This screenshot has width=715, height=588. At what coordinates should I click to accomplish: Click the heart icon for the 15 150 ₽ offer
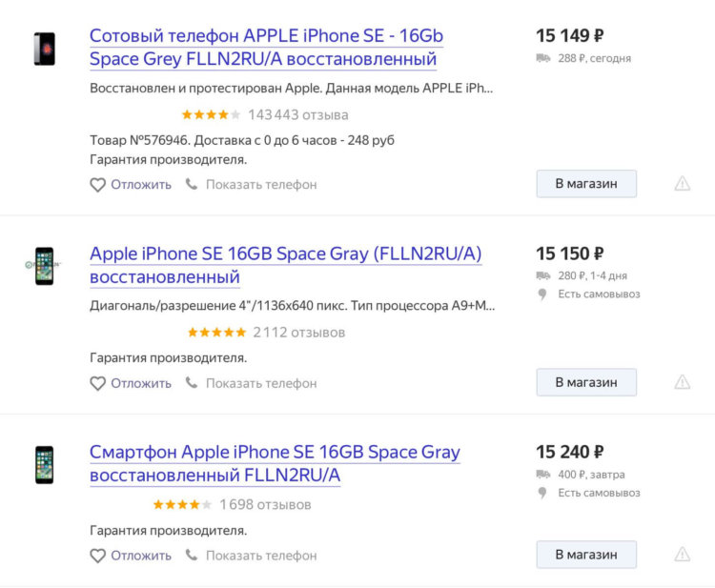(97, 384)
